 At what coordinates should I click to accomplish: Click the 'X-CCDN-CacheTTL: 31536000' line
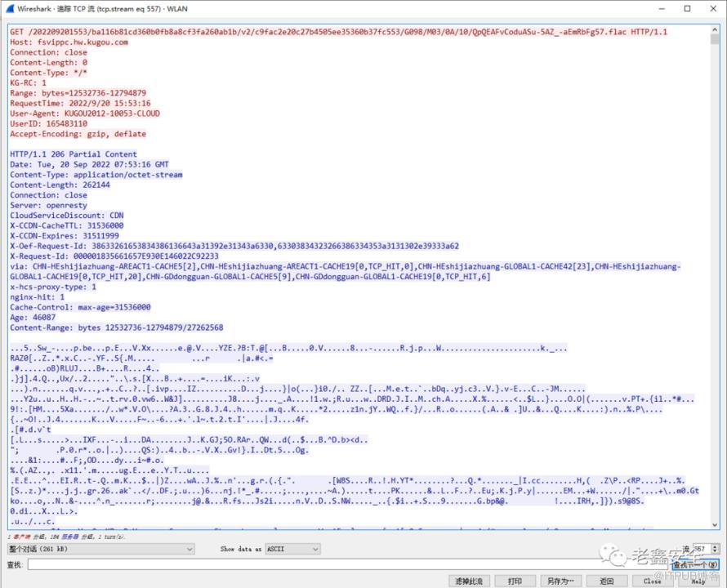67,226
